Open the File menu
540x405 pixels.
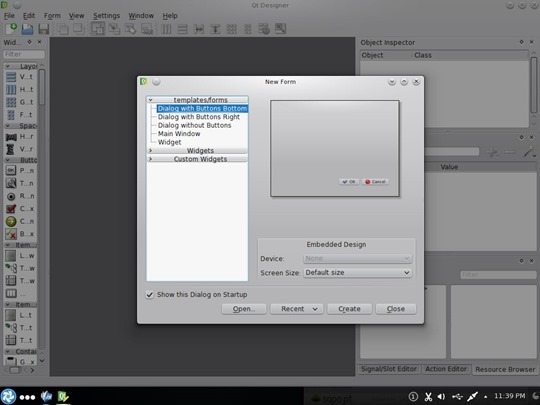[9, 15]
